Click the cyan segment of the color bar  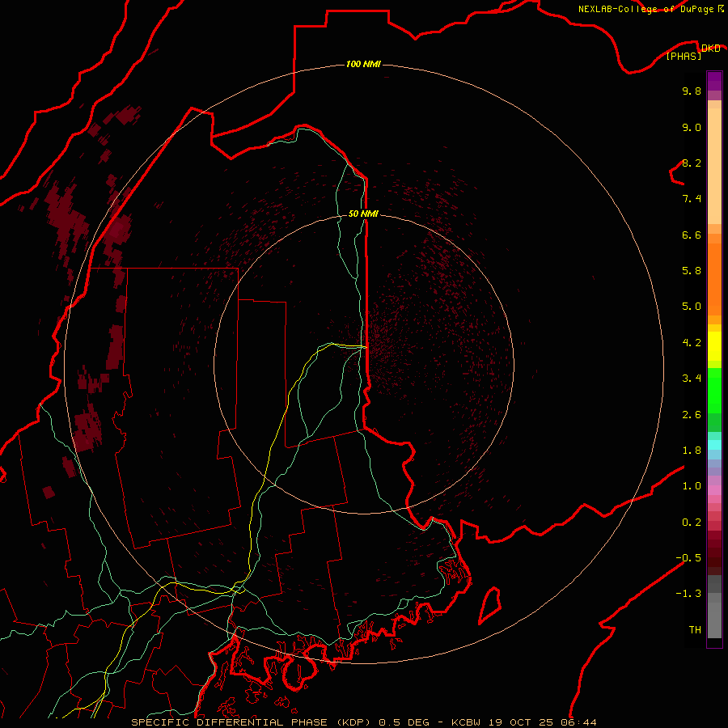tap(714, 445)
